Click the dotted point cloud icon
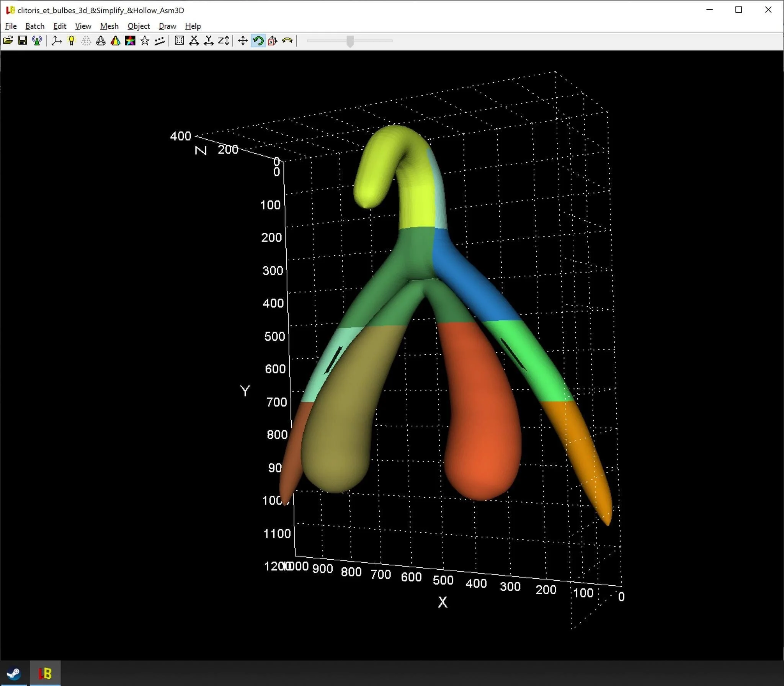Image resolution: width=784 pixels, height=686 pixels. point(160,41)
